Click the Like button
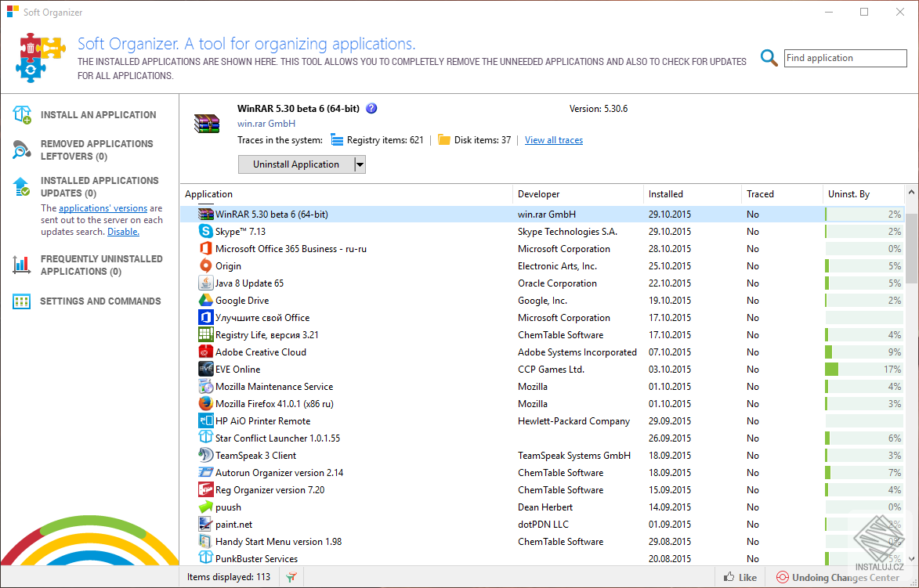Image resolution: width=919 pixels, height=588 pixels. click(x=740, y=578)
